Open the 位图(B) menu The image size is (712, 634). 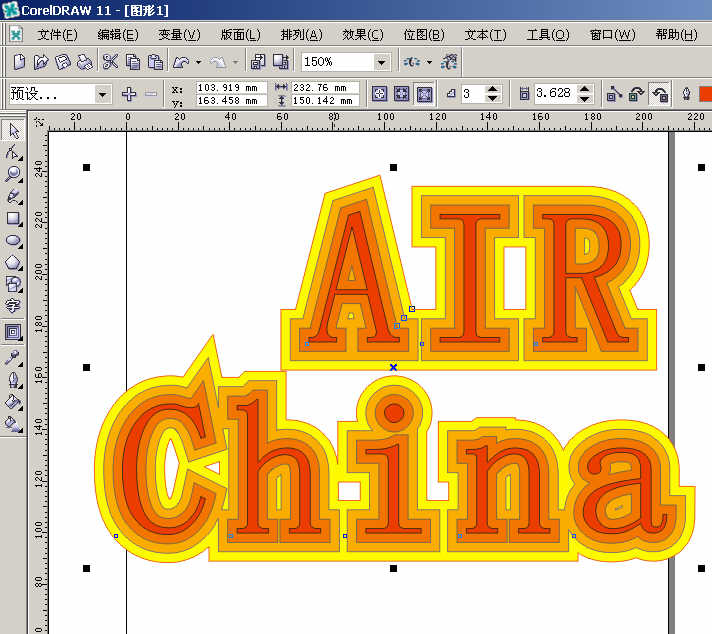pyautogui.click(x=424, y=35)
